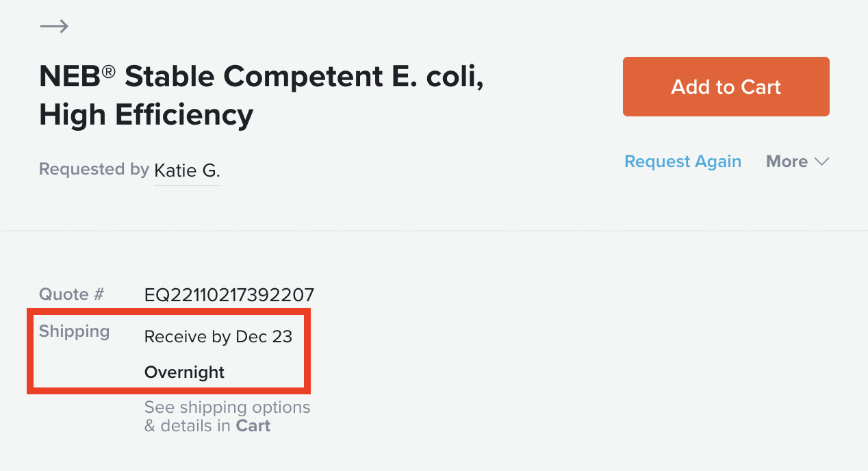Click the Receive by Dec 23 text
Screen dimensions: 868x471
218,337
